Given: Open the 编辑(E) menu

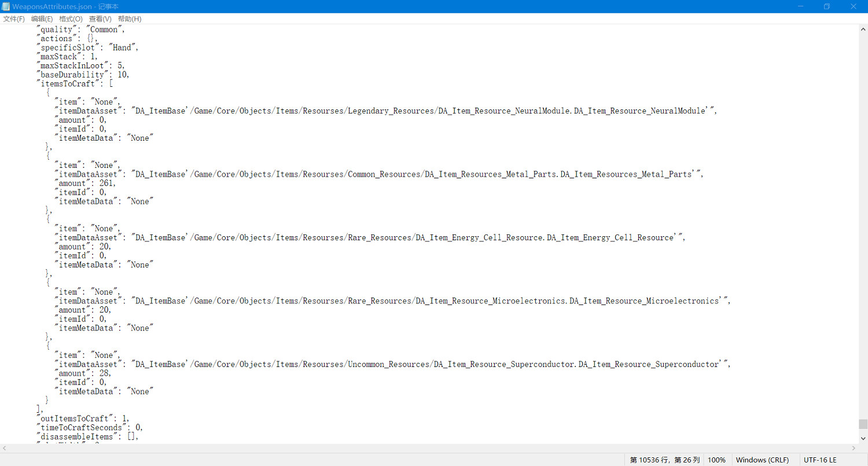Looking at the screenshot, I should (x=42, y=19).
